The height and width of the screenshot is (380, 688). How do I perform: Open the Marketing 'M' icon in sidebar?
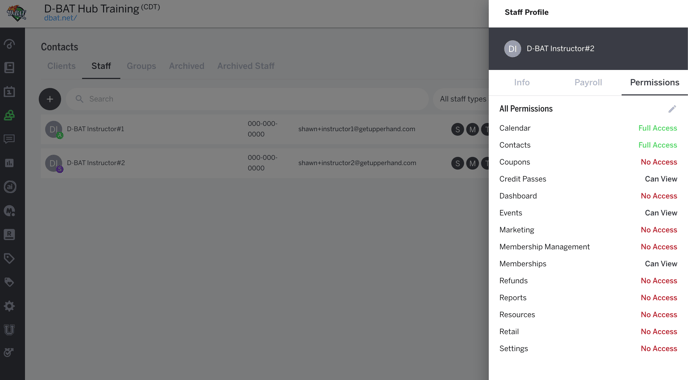click(x=9, y=211)
